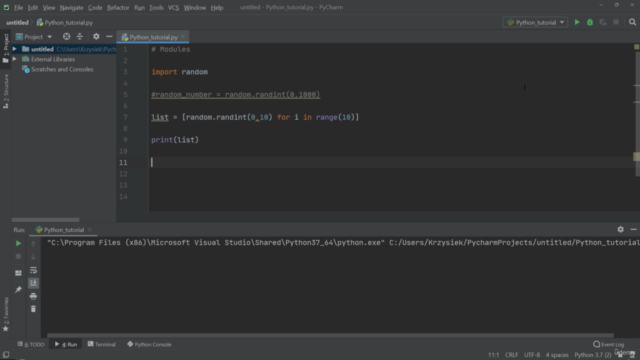Open the Tools menu

156,7
